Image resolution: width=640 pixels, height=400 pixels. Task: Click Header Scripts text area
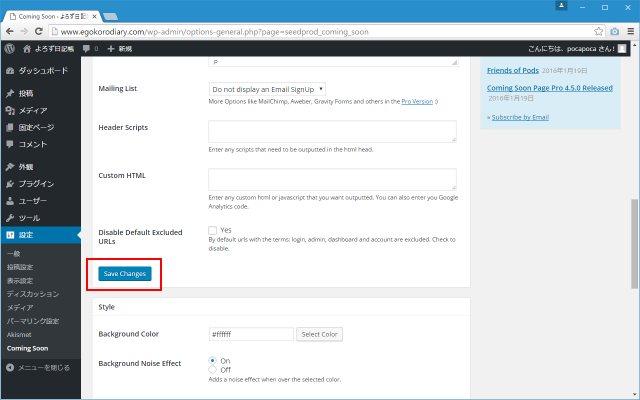332,131
